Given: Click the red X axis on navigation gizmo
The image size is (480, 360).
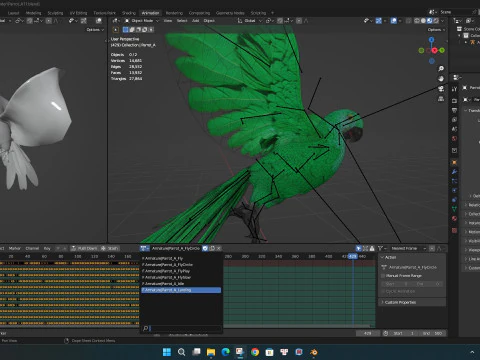Looking at the screenshot, I should tap(434, 50).
